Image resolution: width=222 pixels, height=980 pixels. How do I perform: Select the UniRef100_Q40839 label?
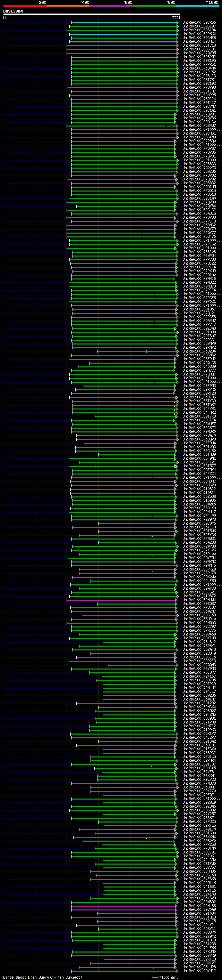[x=199, y=367]
